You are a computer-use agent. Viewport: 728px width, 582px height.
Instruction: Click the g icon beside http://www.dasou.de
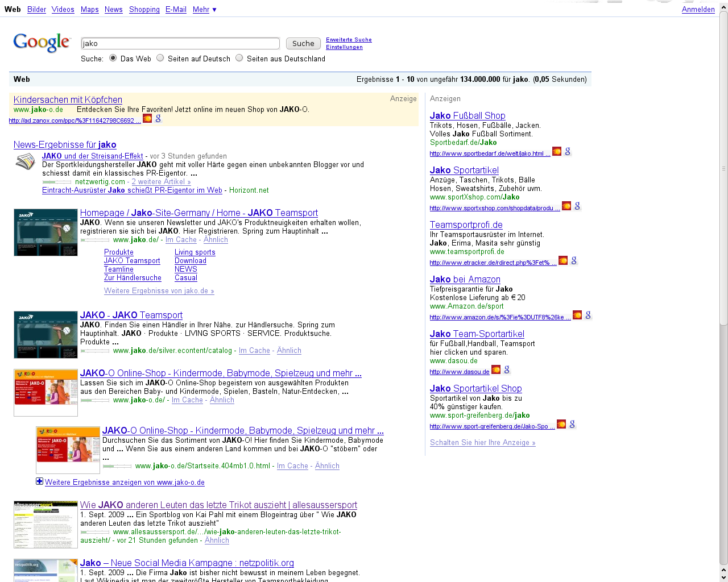click(507, 369)
